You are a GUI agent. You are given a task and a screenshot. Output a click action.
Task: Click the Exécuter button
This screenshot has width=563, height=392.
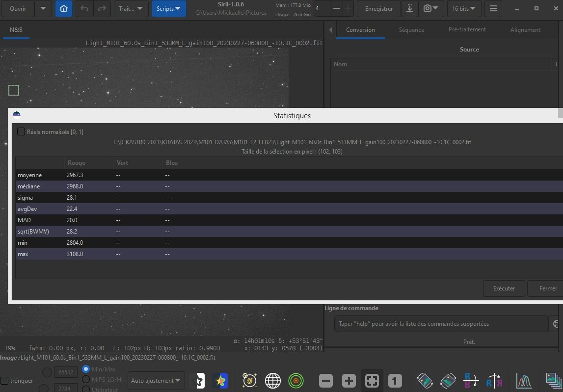pos(504,288)
